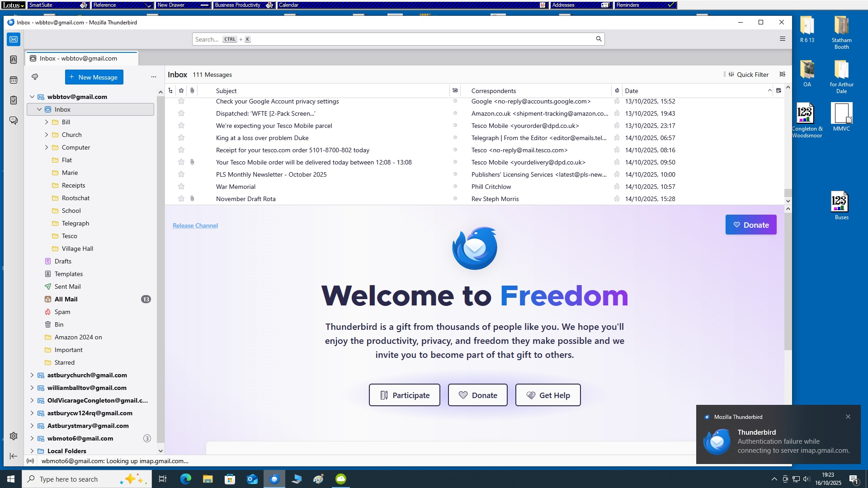868x488 pixels.
Task: Open Thunderbird settings gear icon
Action: 14,436
